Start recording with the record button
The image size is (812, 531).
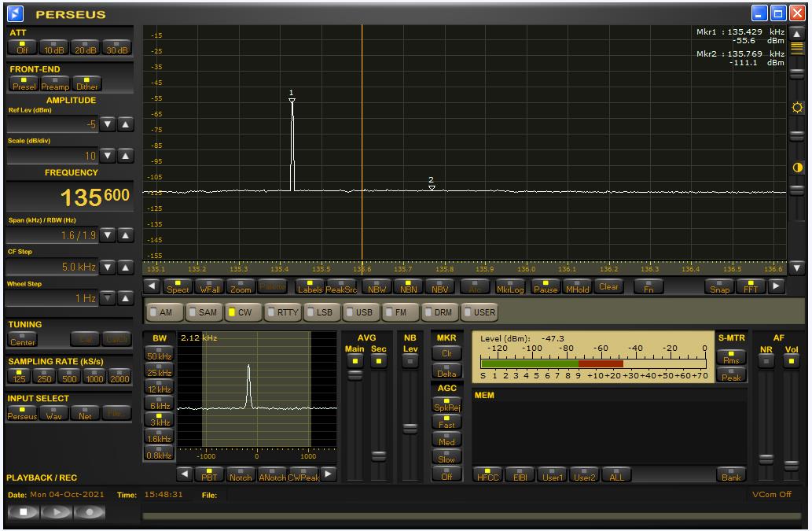[90, 511]
